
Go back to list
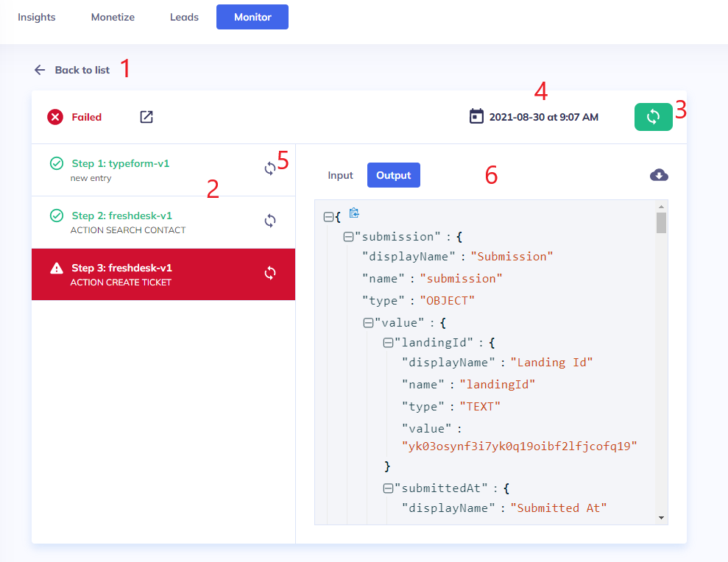[72, 70]
